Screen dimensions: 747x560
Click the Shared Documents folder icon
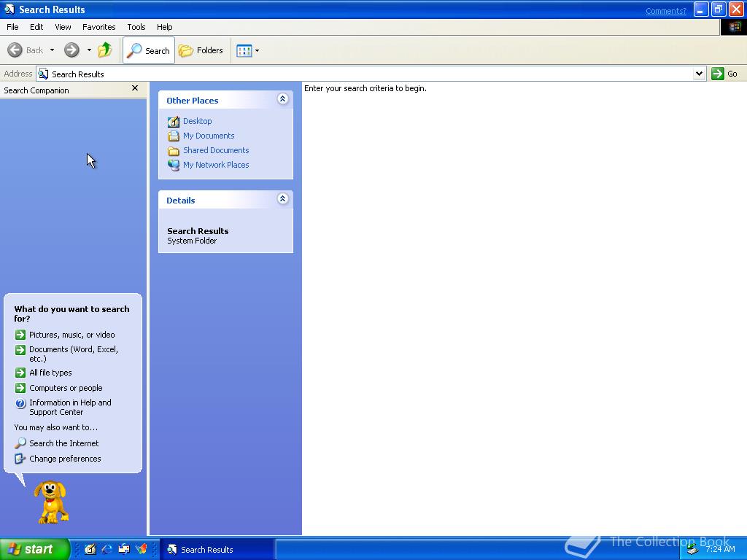click(174, 150)
